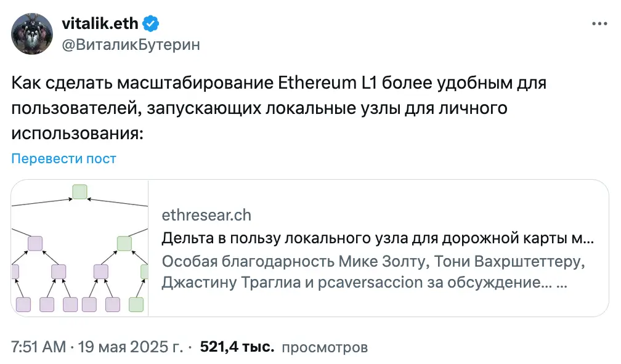
Task: Click the 7:51 AM timestamp
Action: coord(39,347)
